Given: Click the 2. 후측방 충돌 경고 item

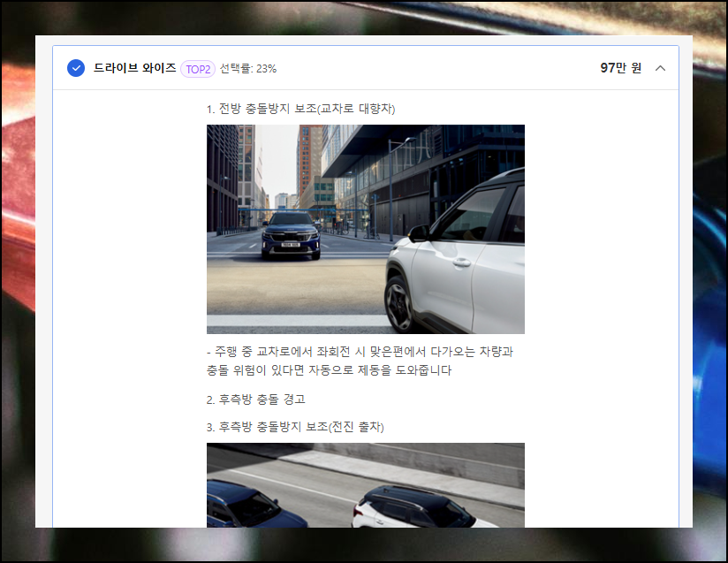Looking at the screenshot, I should tap(256, 399).
